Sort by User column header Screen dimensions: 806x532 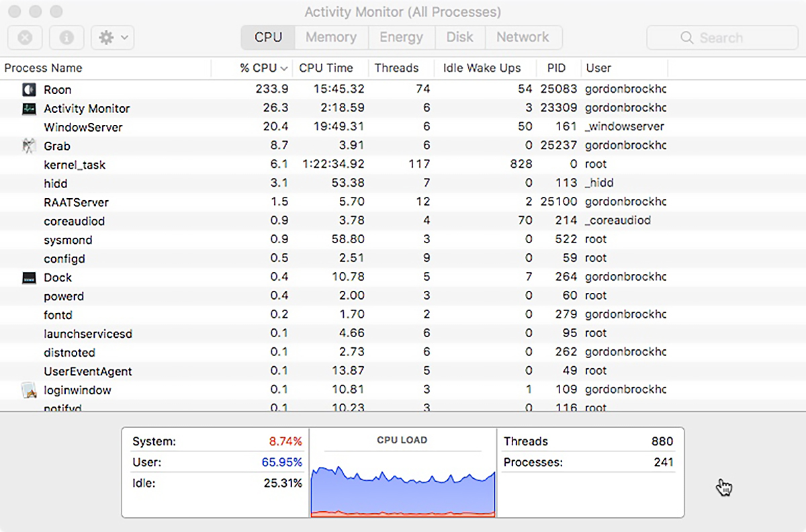[598, 68]
